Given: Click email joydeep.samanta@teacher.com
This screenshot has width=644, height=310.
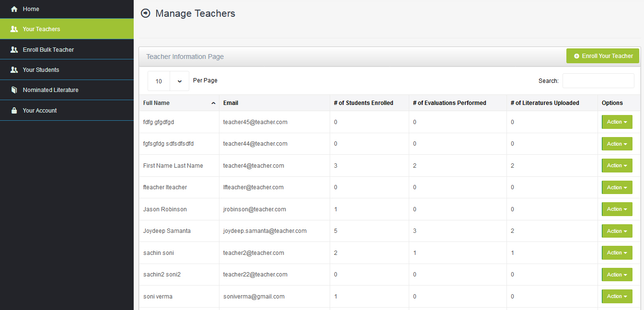Looking at the screenshot, I should click(x=265, y=231).
